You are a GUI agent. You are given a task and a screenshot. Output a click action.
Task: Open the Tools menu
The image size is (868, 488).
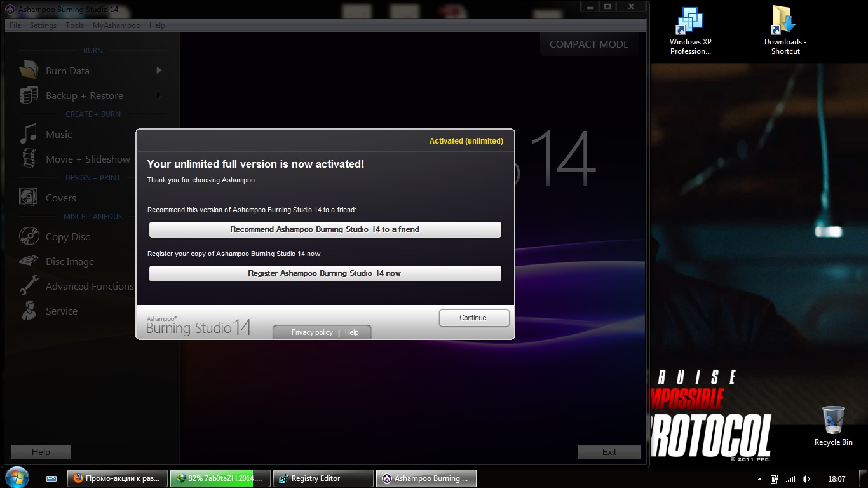tap(75, 25)
